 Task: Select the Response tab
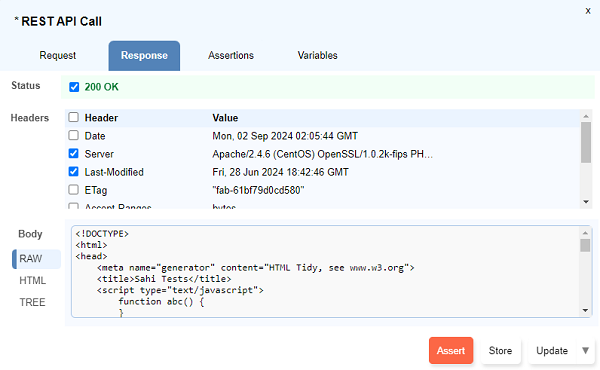144,56
